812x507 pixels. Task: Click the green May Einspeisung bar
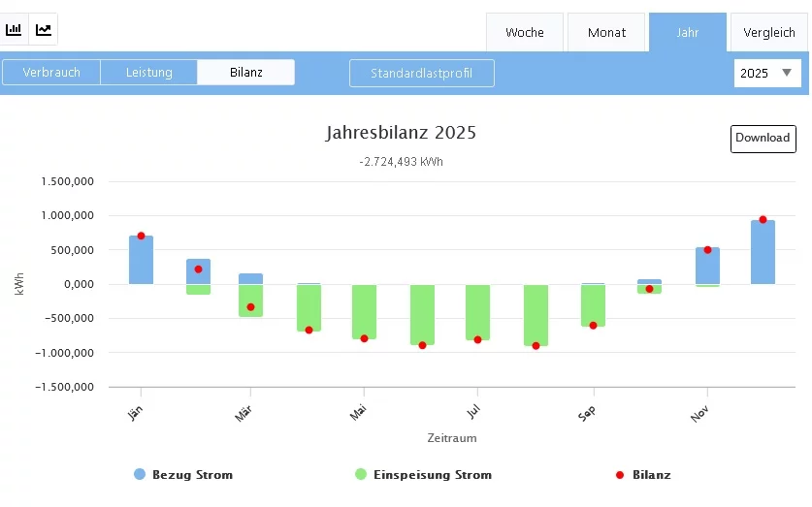point(364,310)
